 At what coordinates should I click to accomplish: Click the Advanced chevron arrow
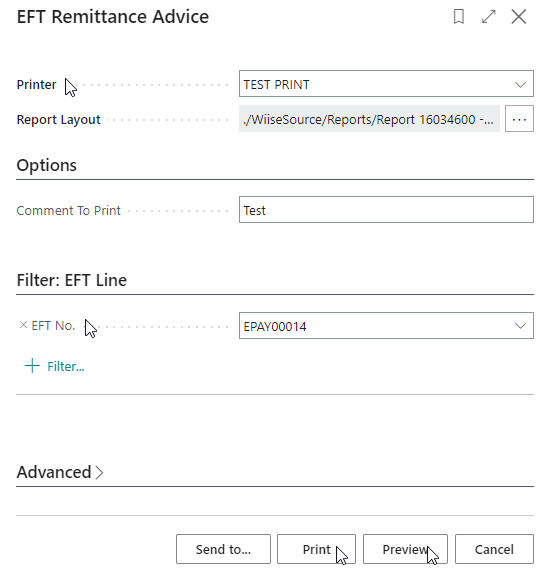click(x=99, y=473)
